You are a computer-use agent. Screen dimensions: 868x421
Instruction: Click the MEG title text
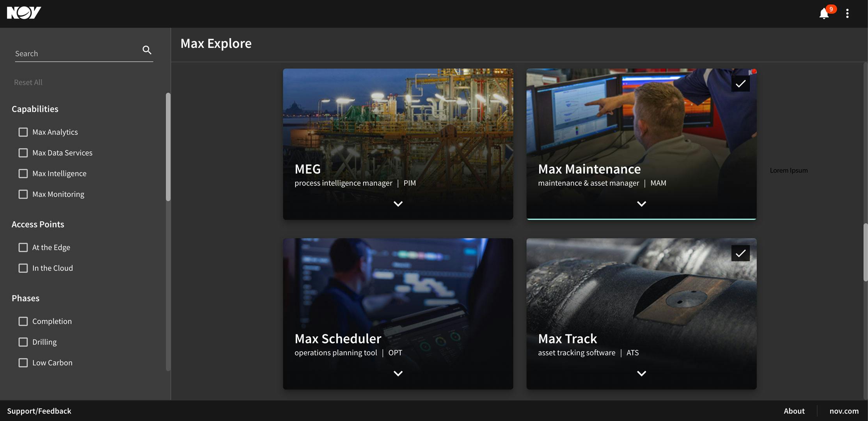[307, 169]
